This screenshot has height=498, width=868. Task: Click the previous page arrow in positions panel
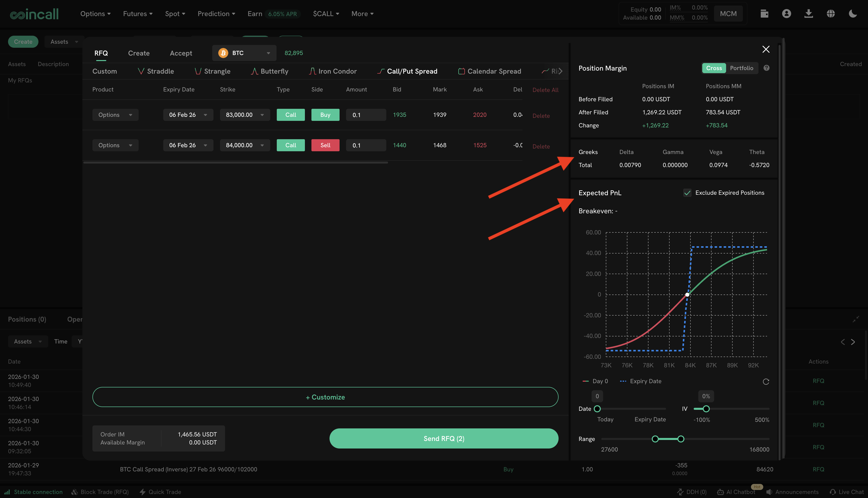click(843, 342)
